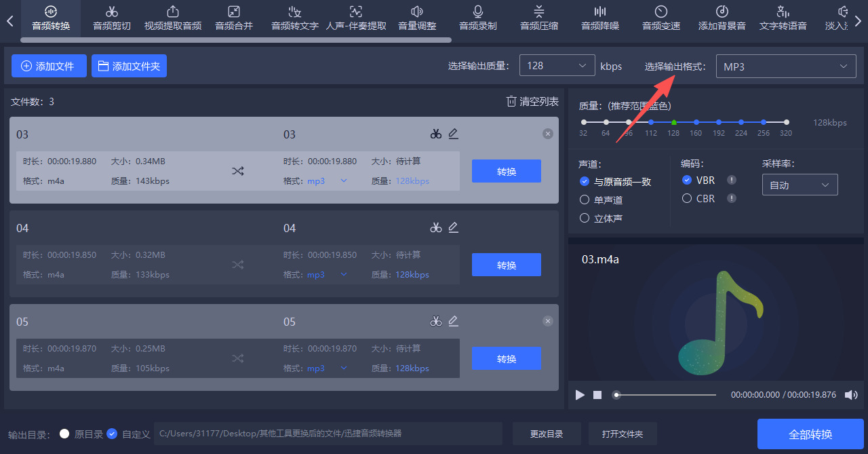This screenshot has height=454, width=868.
Task: Open the MP3 output format dropdown
Action: pyautogui.click(x=786, y=67)
